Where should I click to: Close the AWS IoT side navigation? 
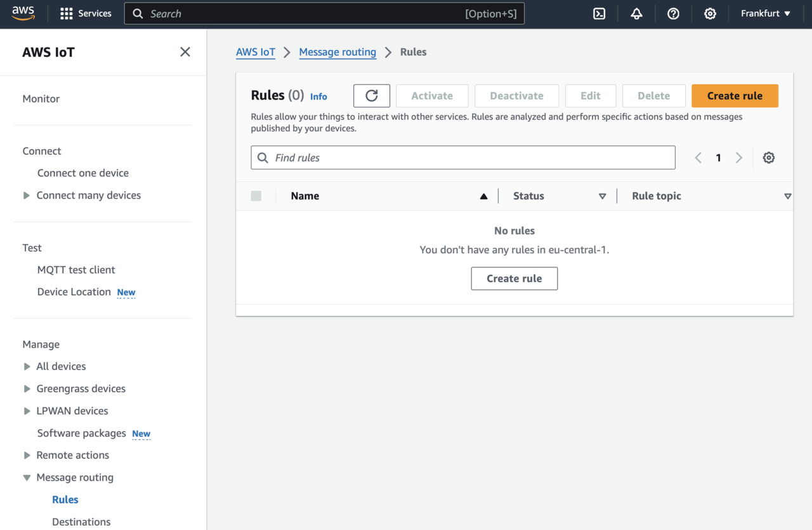coord(185,52)
